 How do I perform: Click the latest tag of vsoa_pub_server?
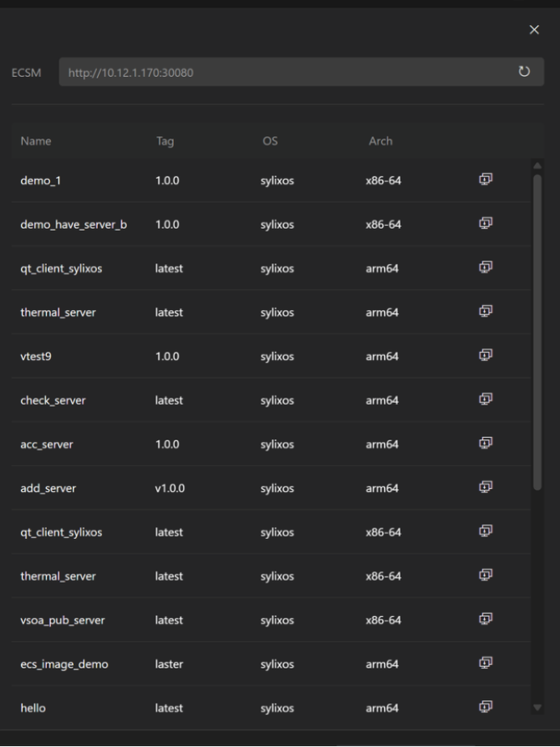[x=168, y=620]
